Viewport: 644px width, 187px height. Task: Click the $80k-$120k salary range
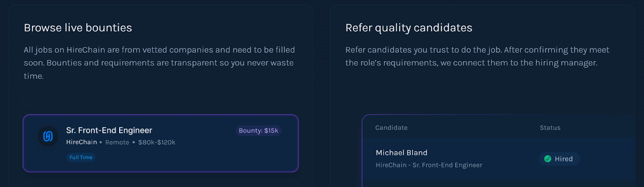click(x=157, y=142)
